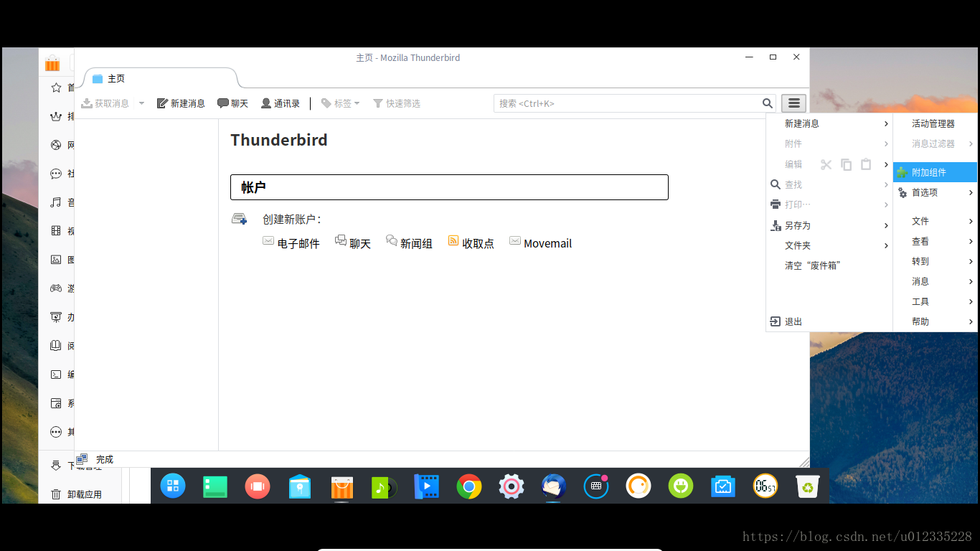This screenshot has width=980, height=551.
Task: Choose 退出 to quit Thunderbird
Action: [x=829, y=321]
